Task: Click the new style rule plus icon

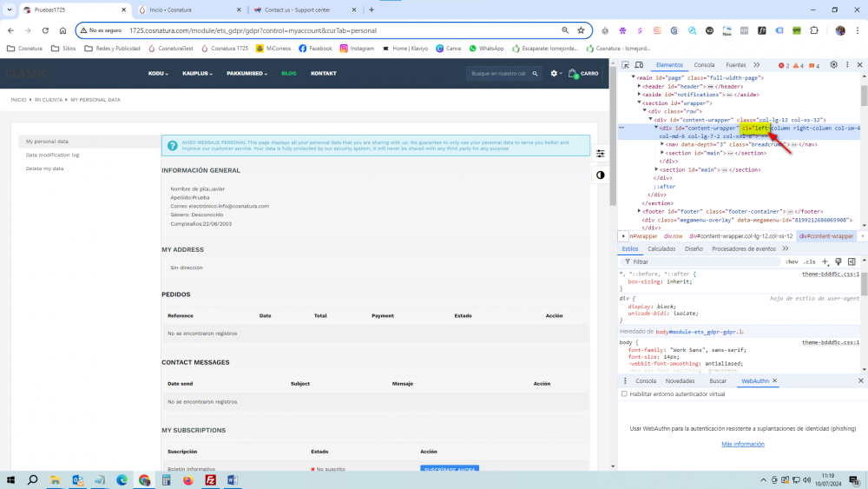Action: (x=826, y=261)
